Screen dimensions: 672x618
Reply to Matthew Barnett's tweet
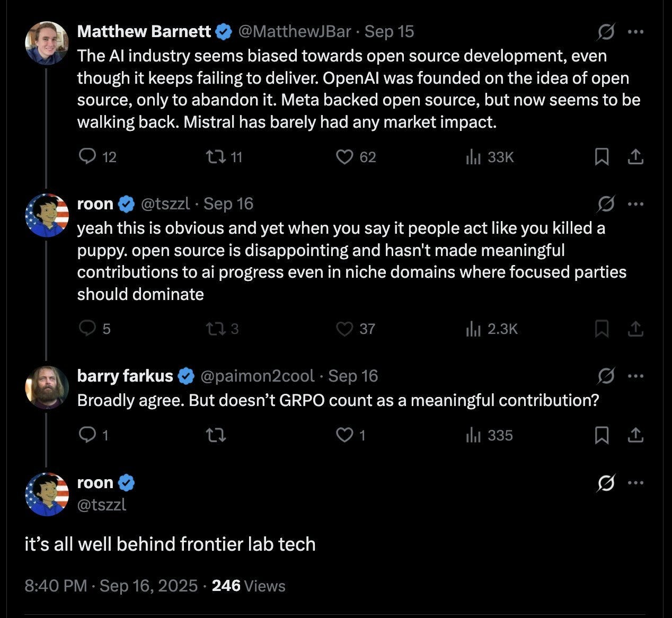coord(87,156)
